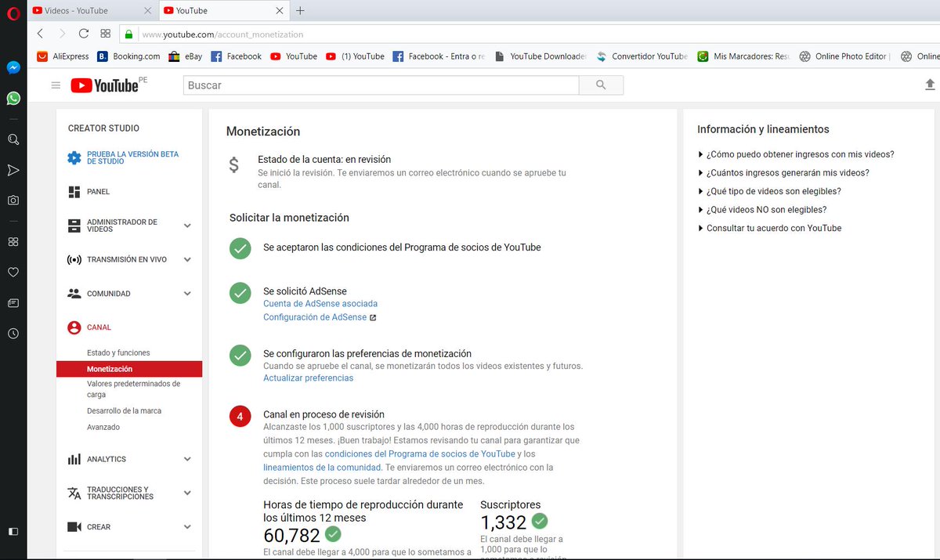Open the snapshot camera icon in sidebar
Image resolution: width=940 pixels, height=560 pixels.
click(x=13, y=201)
